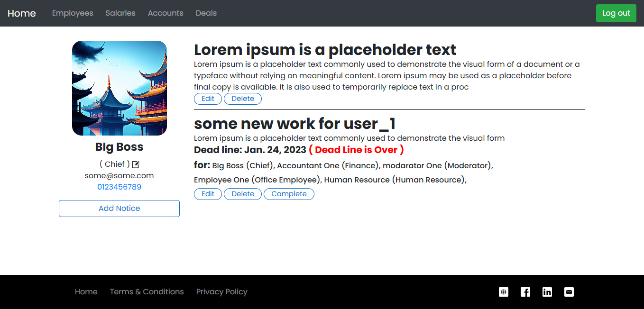Delete the 'some new work for user_1' notice
The height and width of the screenshot is (309, 644).
coord(243,194)
